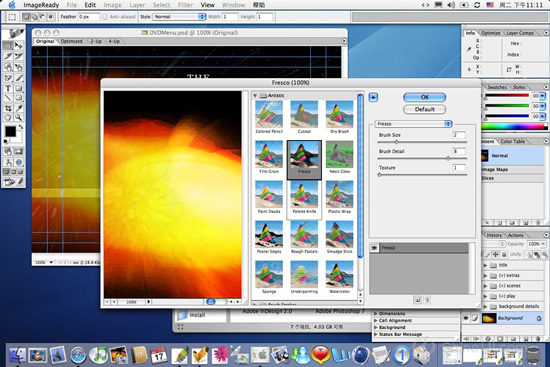This screenshot has width=550, height=367.
Task: Click the black foreground color swatch
Action: tap(10, 132)
